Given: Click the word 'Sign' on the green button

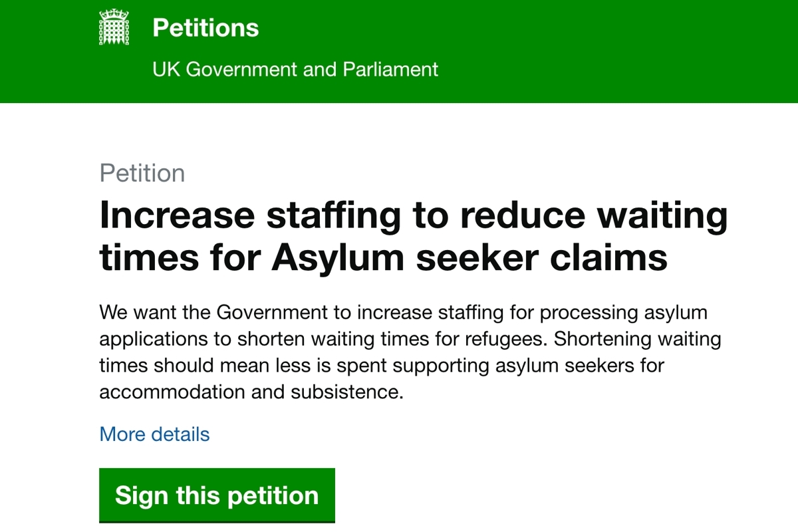Looking at the screenshot, I should [140, 496].
